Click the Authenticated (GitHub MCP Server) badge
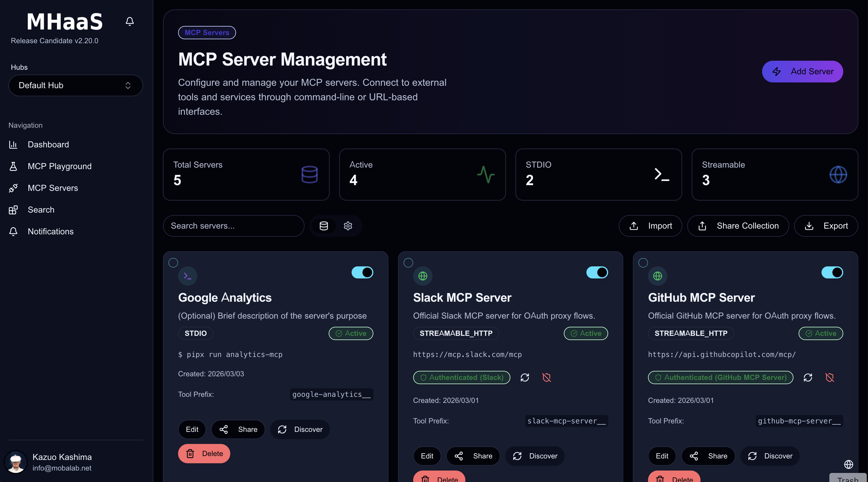This screenshot has height=482, width=868. 720,378
